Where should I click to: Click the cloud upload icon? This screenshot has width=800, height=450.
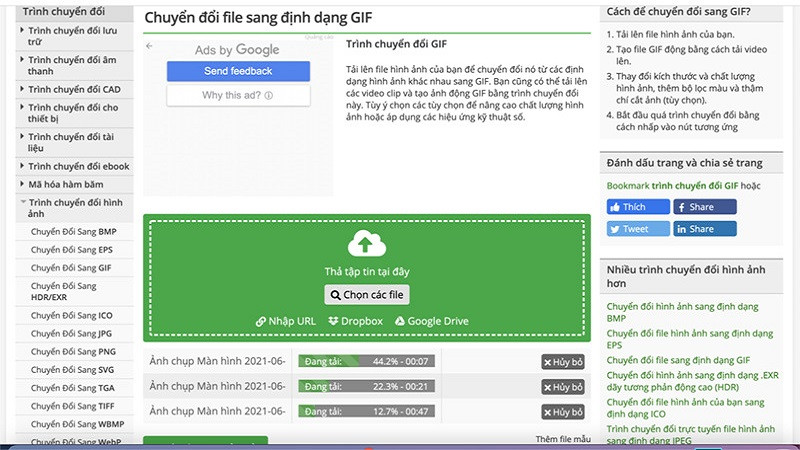tap(366, 243)
